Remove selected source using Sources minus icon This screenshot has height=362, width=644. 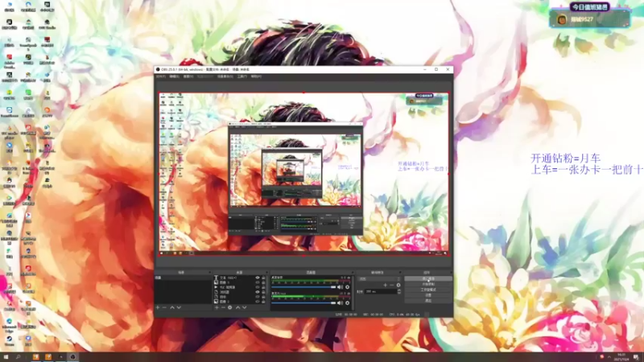[x=223, y=307]
